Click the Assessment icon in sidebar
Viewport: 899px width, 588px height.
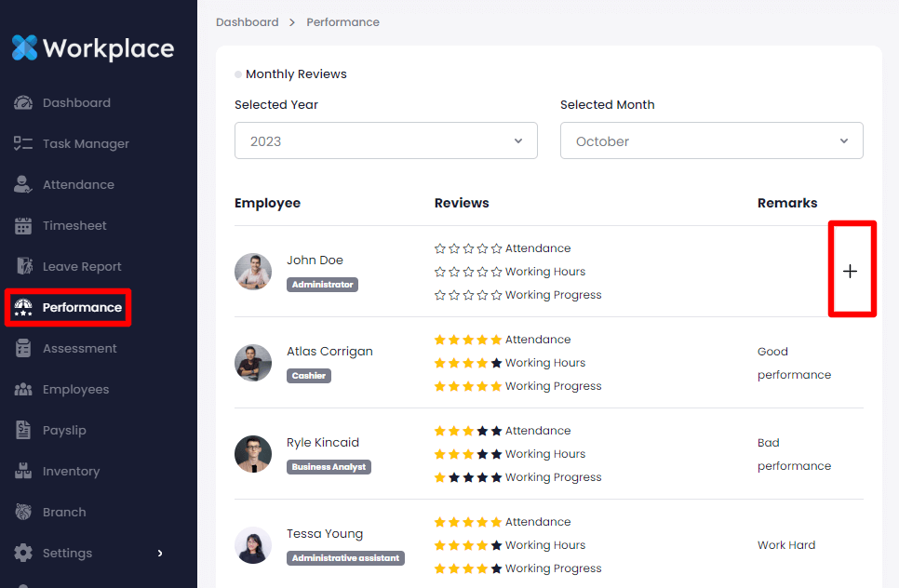click(24, 349)
